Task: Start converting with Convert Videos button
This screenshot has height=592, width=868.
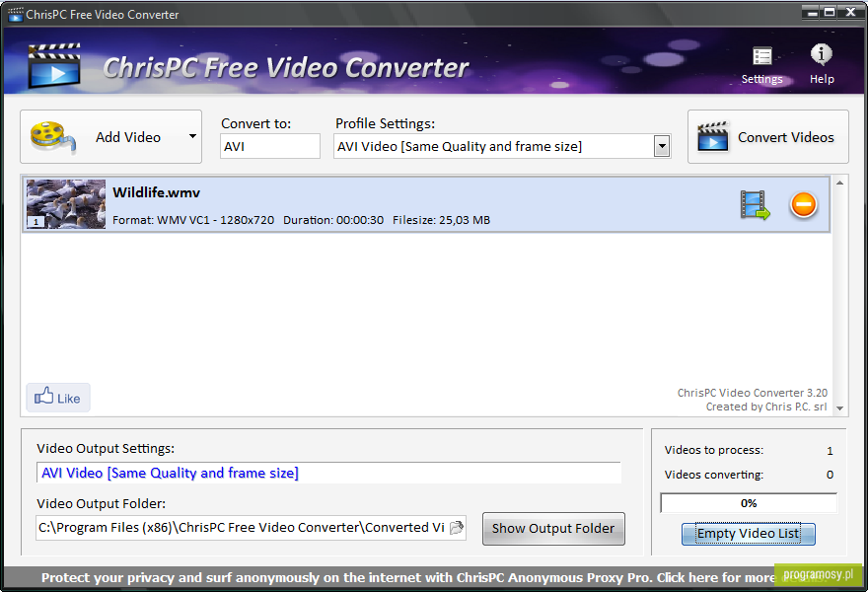Action: point(767,137)
